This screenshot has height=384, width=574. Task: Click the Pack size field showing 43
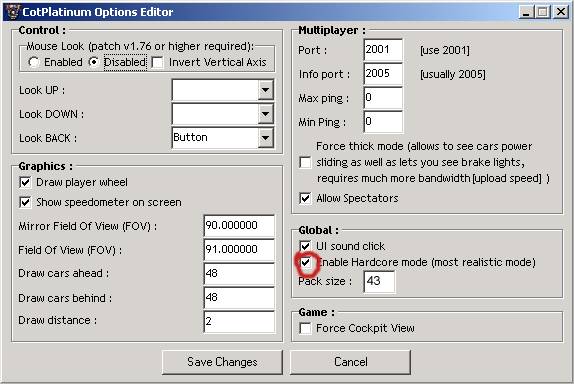pyautogui.click(x=379, y=282)
